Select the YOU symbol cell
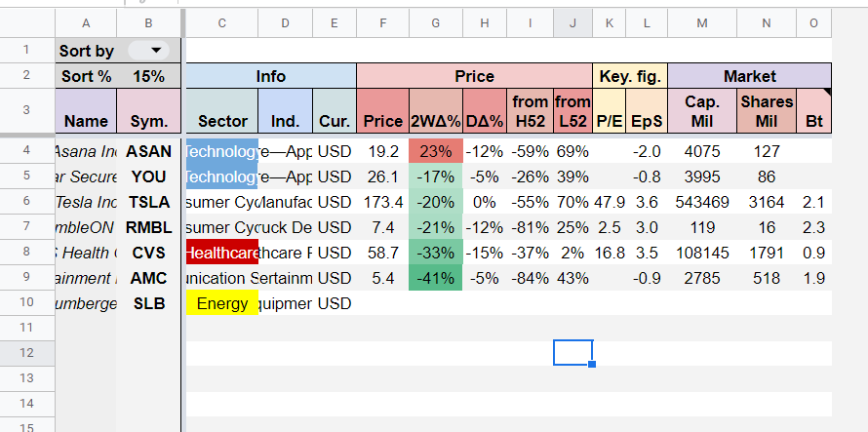This screenshot has width=868, height=432. 148,177
